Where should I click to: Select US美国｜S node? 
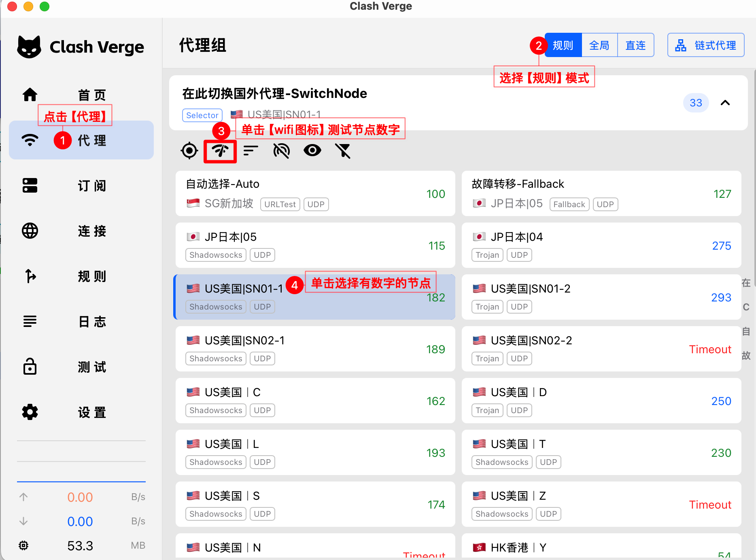click(315, 504)
